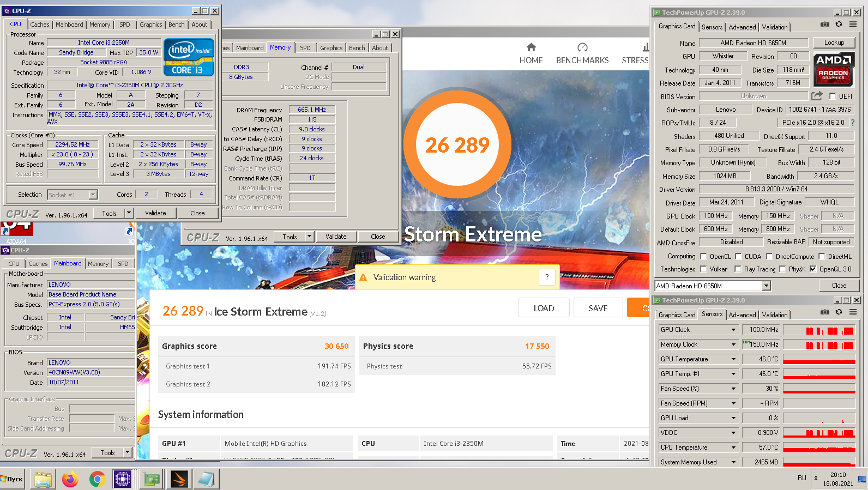This screenshot has height=490, width=868.
Task: Open hamburger menu in GPU-Z Sensors window
Action: [853, 312]
